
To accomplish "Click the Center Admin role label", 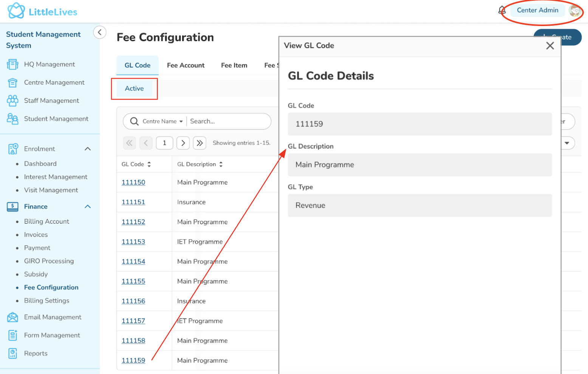I will click(x=537, y=10).
